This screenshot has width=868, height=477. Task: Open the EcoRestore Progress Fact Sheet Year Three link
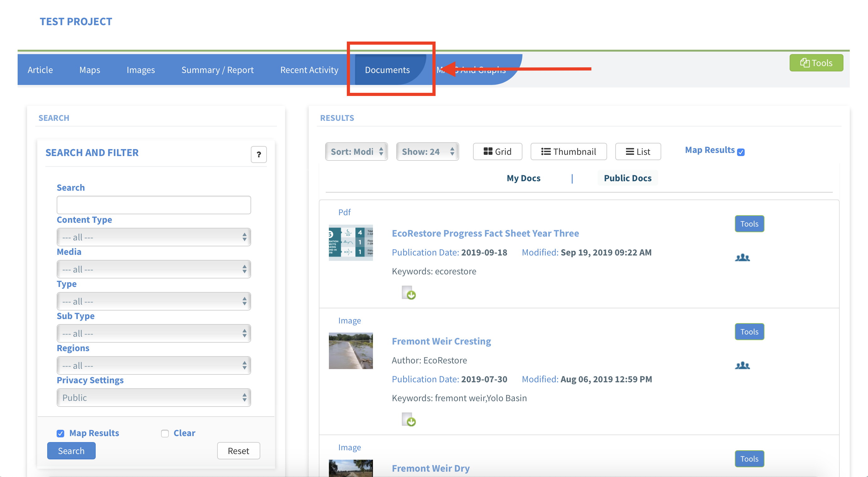(x=485, y=233)
